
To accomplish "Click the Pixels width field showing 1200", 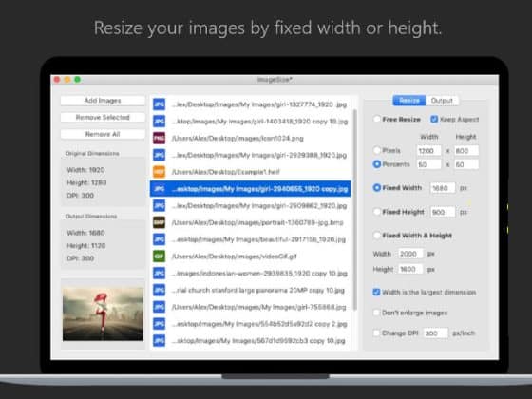I will click(x=428, y=151).
